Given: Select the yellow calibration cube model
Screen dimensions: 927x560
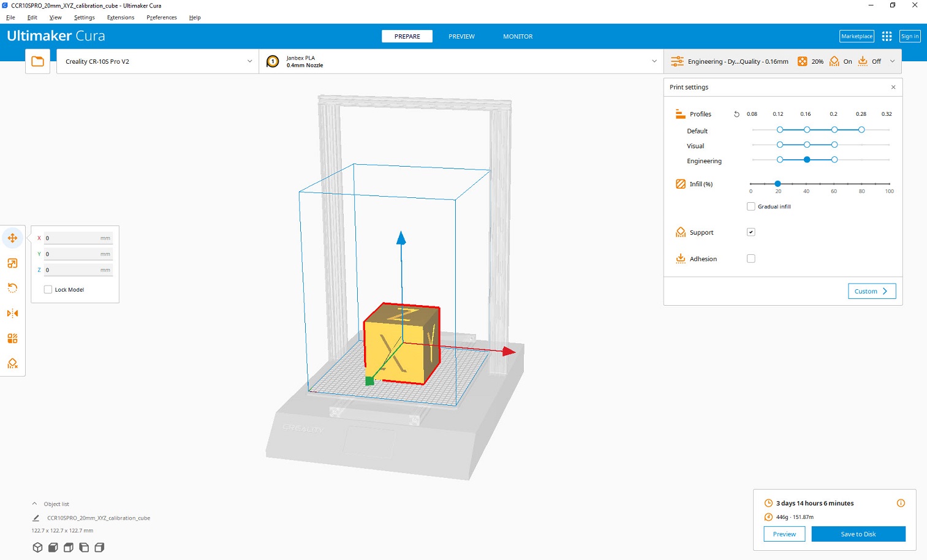Looking at the screenshot, I should (401, 343).
